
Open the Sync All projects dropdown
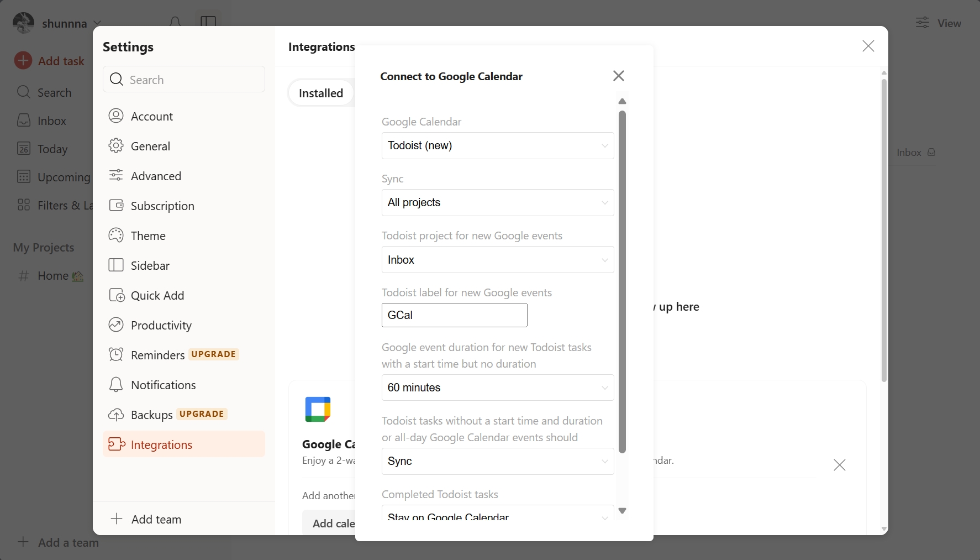tap(498, 202)
